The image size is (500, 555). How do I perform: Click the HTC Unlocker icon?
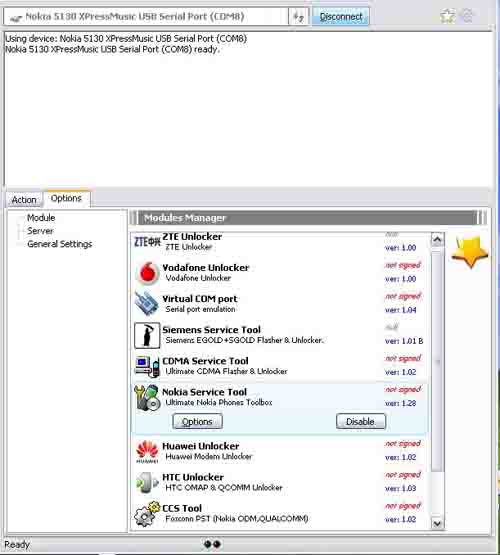tap(147, 482)
